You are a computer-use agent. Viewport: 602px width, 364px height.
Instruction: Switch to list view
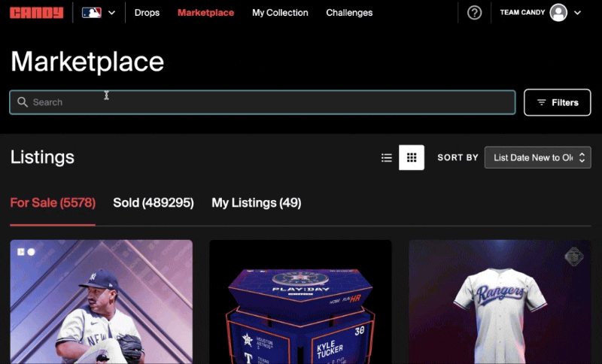(x=387, y=158)
